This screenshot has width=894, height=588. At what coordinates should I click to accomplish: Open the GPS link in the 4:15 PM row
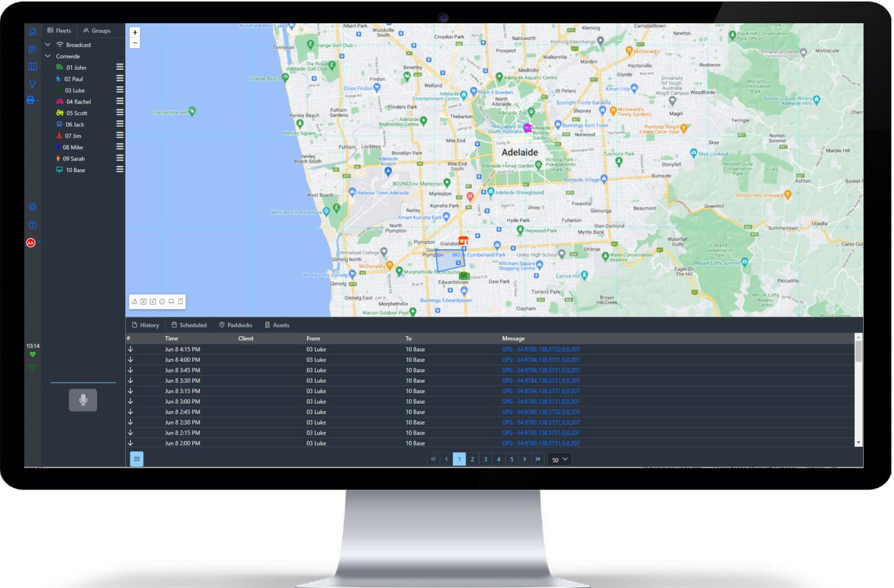pos(540,349)
